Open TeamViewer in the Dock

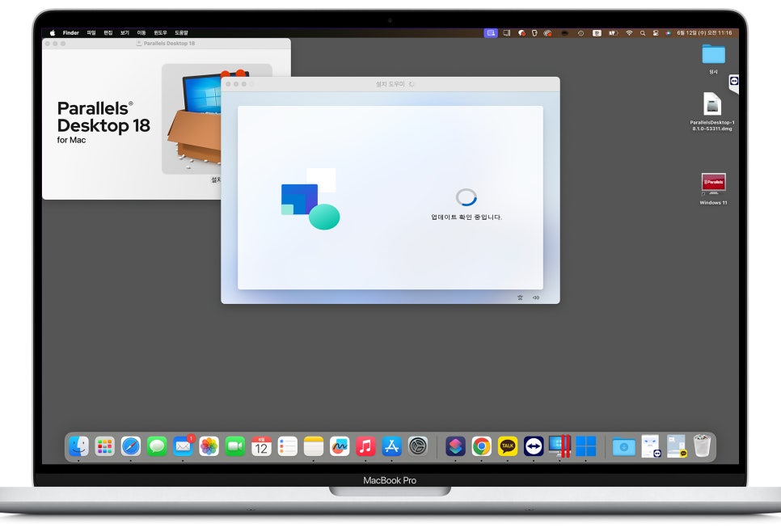click(x=534, y=446)
